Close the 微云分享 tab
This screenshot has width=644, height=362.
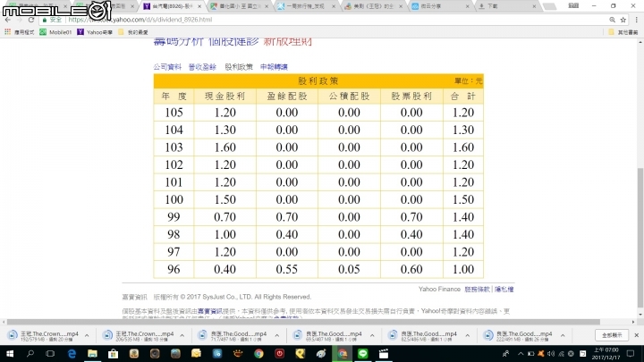[x=468, y=6]
